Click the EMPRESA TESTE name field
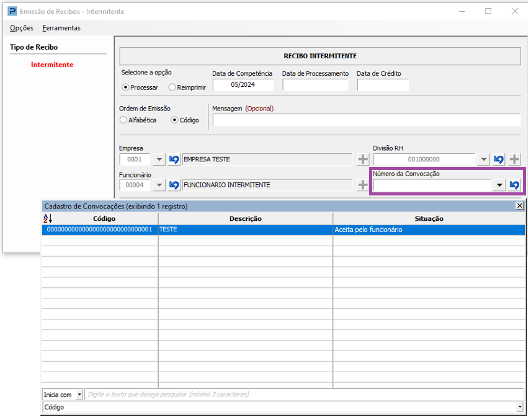This screenshot has height=420, width=531. coord(267,159)
